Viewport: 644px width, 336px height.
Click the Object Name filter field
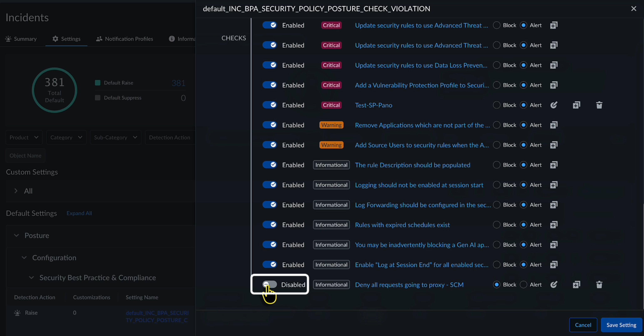tap(25, 156)
